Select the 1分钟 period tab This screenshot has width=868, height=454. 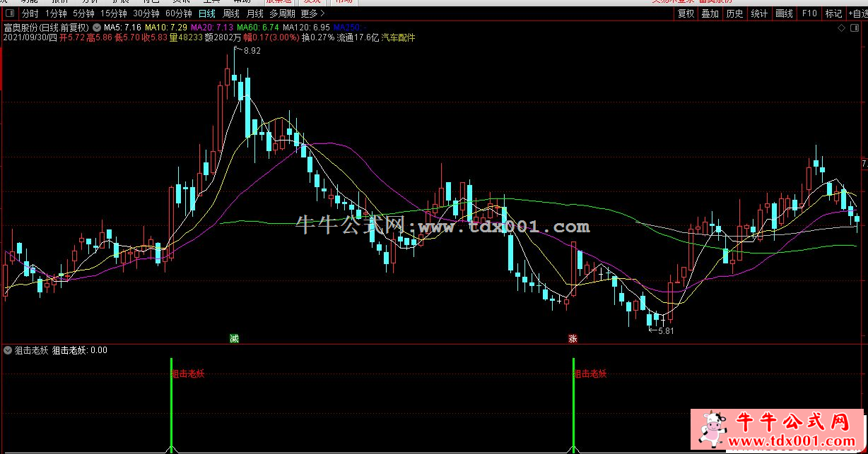(x=56, y=13)
